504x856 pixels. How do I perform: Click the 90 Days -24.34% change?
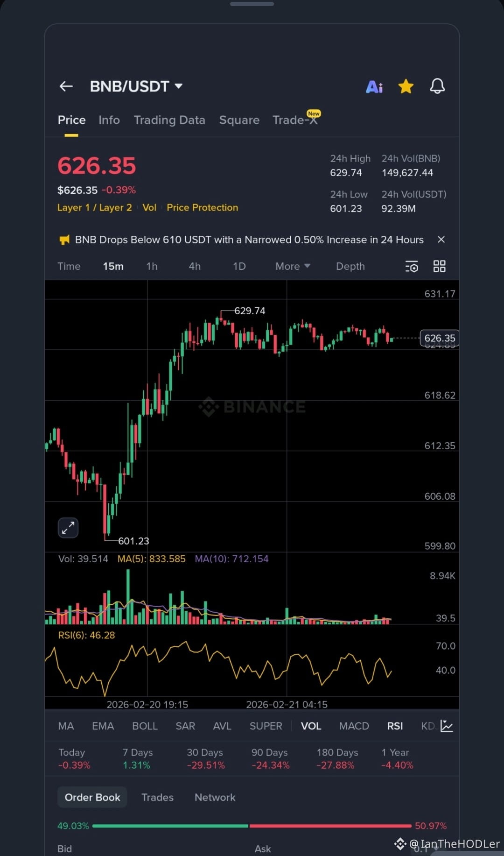(x=271, y=765)
